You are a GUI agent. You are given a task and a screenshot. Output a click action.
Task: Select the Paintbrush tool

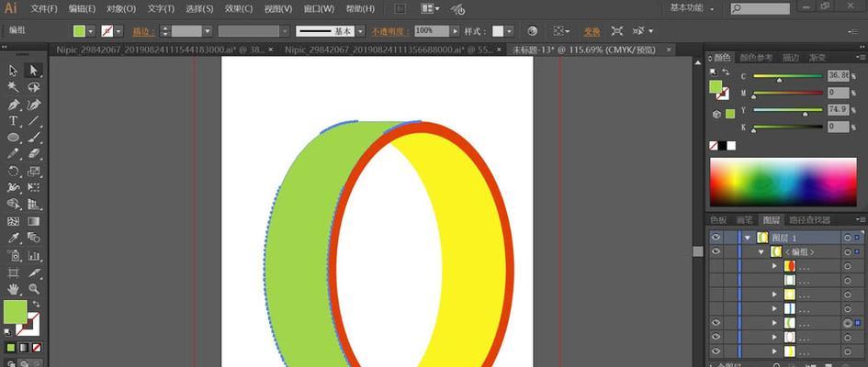(34, 138)
